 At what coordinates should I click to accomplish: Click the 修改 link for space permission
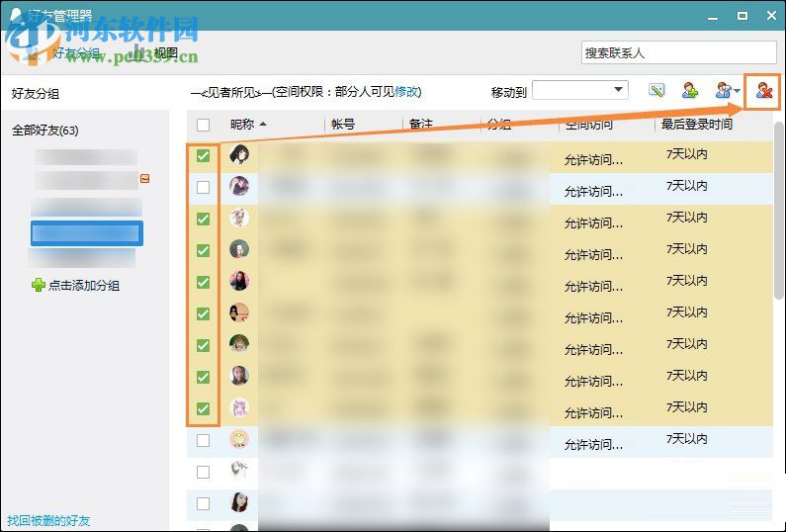tap(406, 92)
